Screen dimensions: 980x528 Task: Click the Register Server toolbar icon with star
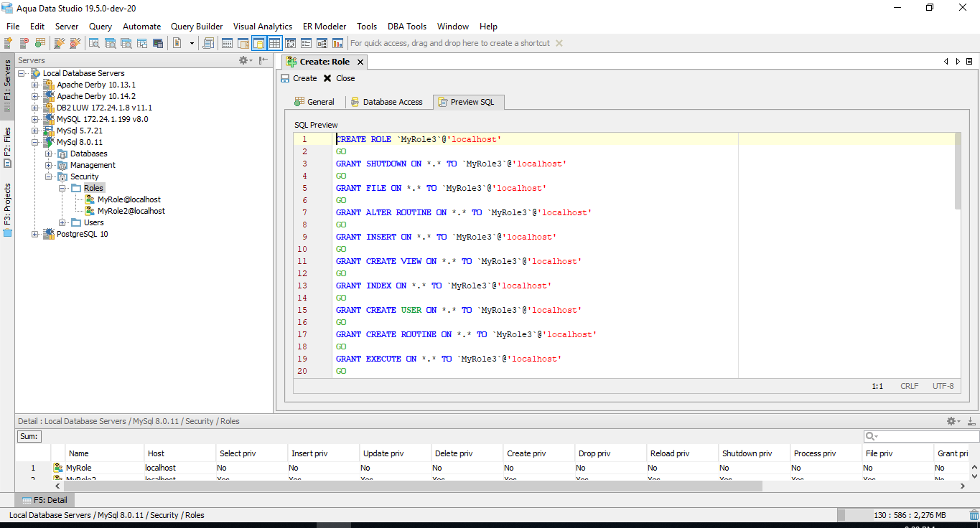tap(9, 43)
